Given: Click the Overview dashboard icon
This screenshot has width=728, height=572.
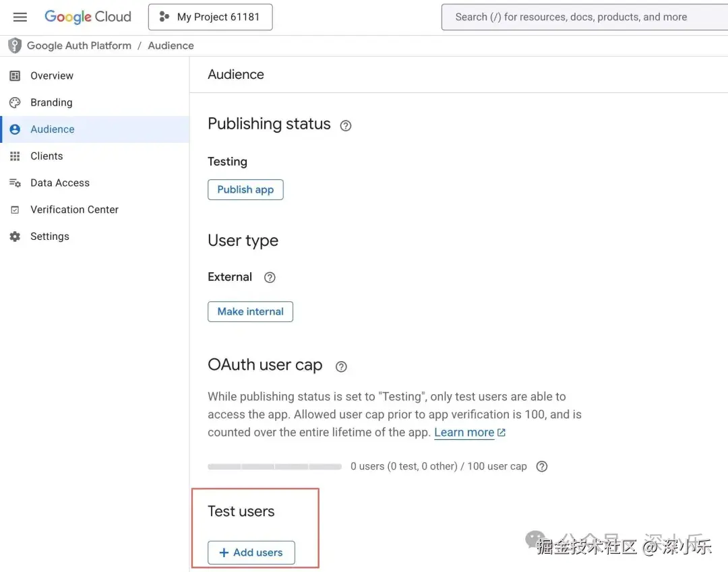Looking at the screenshot, I should 15,76.
